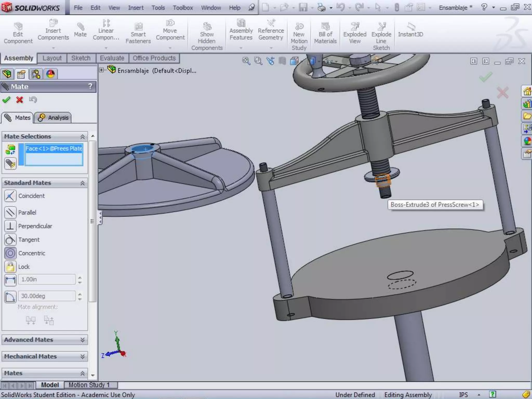Image resolution: width=532 pixels, height=399 pixels.
Task: Open the Toolbox menu
Action: [x=183, y=8]
